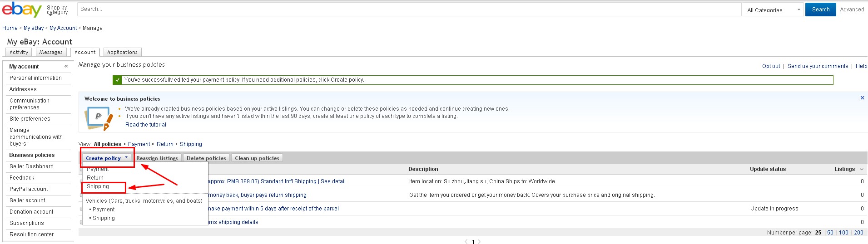Go to next page arrow in pagination

coord(479,242)
